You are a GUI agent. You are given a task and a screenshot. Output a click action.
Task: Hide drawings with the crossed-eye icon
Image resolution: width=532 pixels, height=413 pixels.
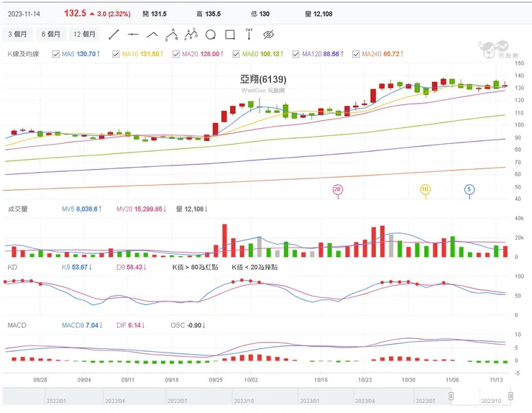coord(269,34)
